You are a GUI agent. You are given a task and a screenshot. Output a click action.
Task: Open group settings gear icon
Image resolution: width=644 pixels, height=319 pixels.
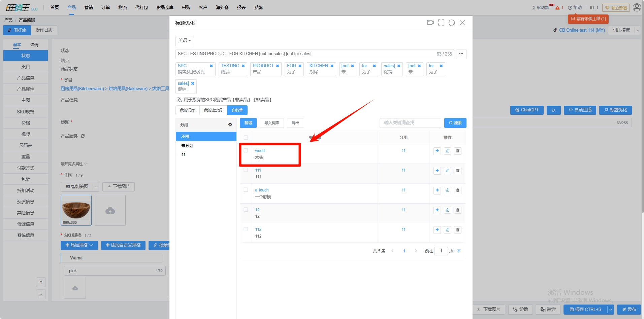tap(230, 125)
